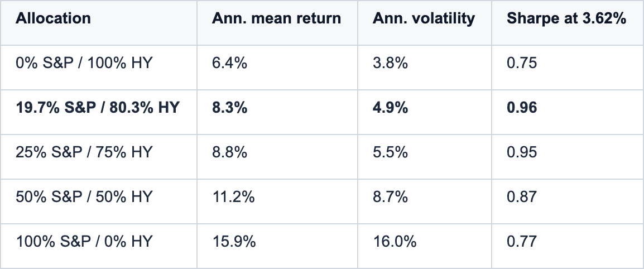Click the Ann. mean return header

(x=276, y=18)
